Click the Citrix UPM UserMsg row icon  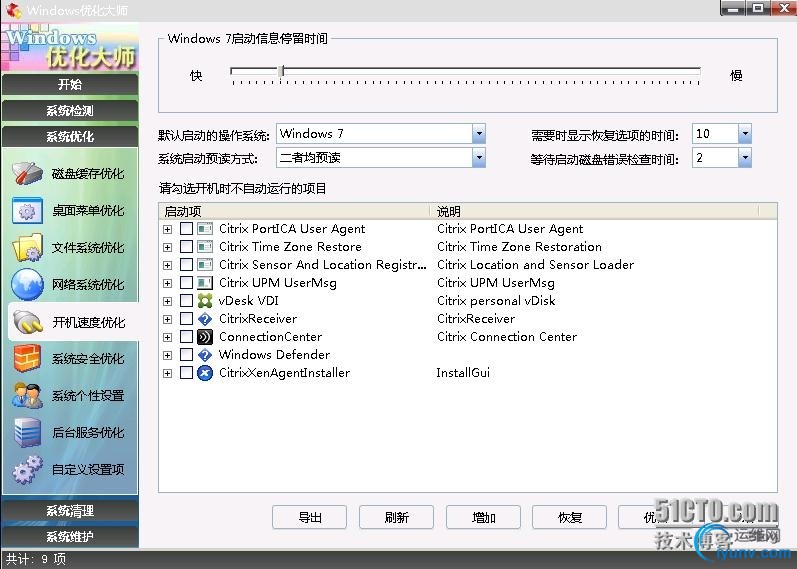[x=205, y=283]
